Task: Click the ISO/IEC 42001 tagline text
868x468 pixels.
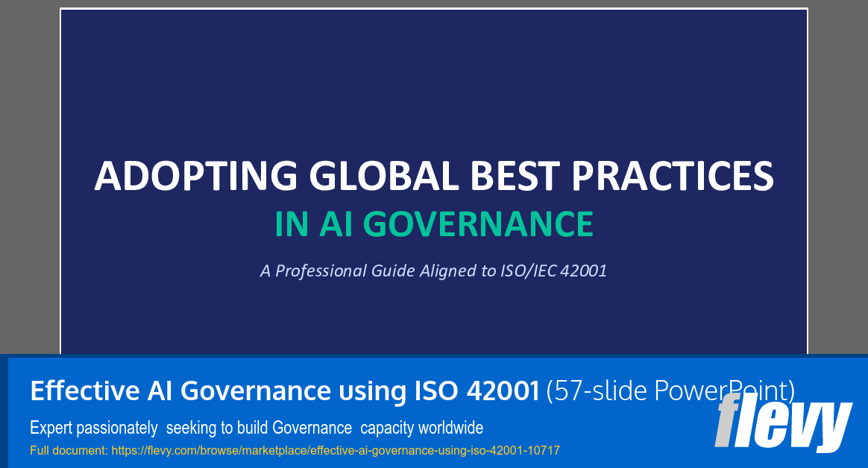Action: pyautogui.click(x=434, y=271)
